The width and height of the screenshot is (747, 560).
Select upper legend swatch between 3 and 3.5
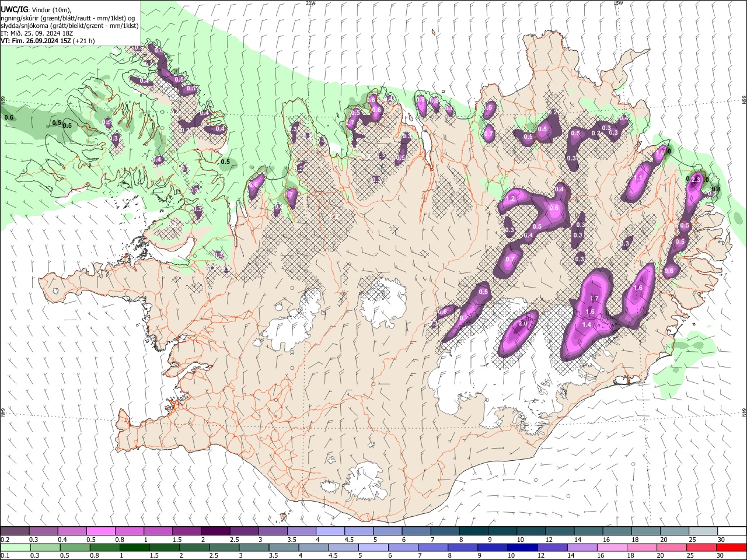(272, 531)
